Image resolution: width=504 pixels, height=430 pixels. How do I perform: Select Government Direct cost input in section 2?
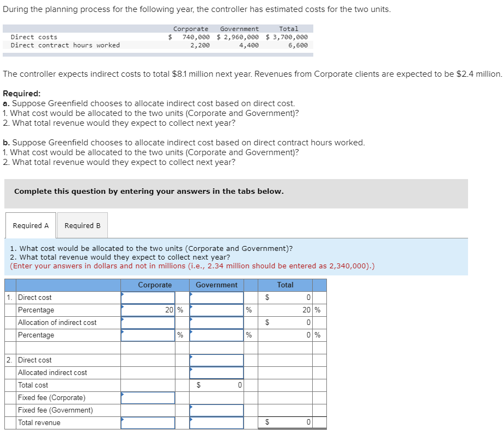(216, 360)
